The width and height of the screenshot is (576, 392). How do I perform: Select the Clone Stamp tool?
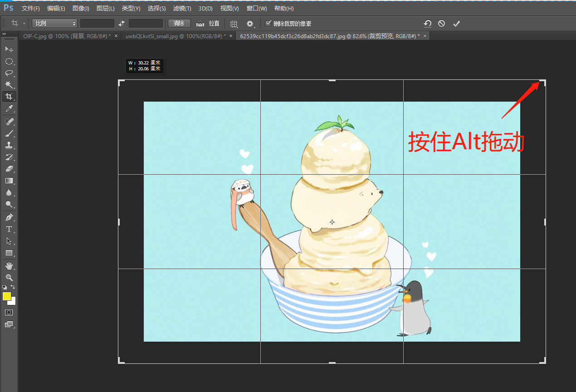tap(9, 145)
